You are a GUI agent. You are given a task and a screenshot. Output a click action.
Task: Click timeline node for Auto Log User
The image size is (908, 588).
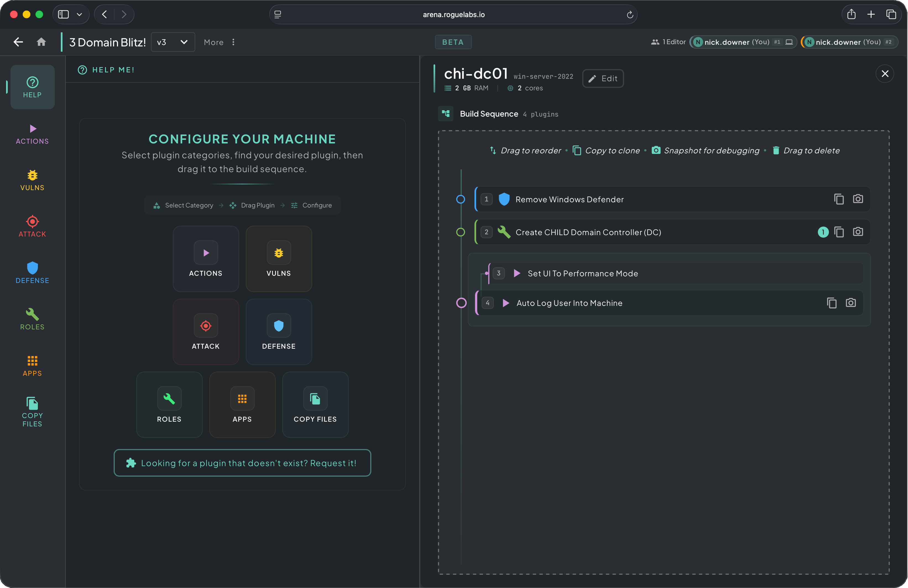(x=461, y=303)
